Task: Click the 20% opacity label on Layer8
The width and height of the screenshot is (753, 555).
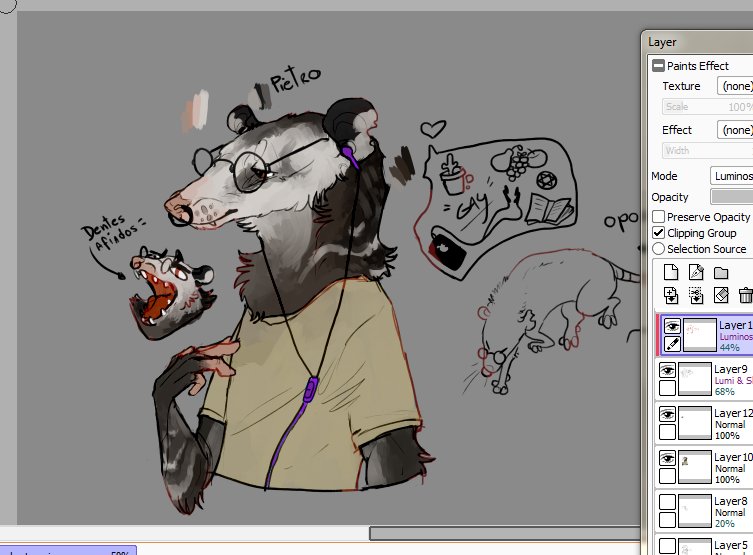Action: [x=725, y=523]
